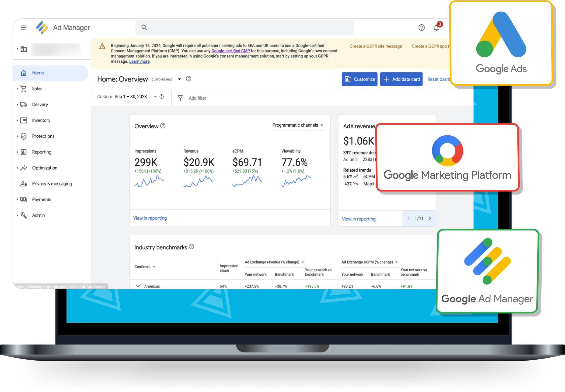Click the Admin wrench icon
Screen dimensions: 565x392
click(x=23, y=215)
